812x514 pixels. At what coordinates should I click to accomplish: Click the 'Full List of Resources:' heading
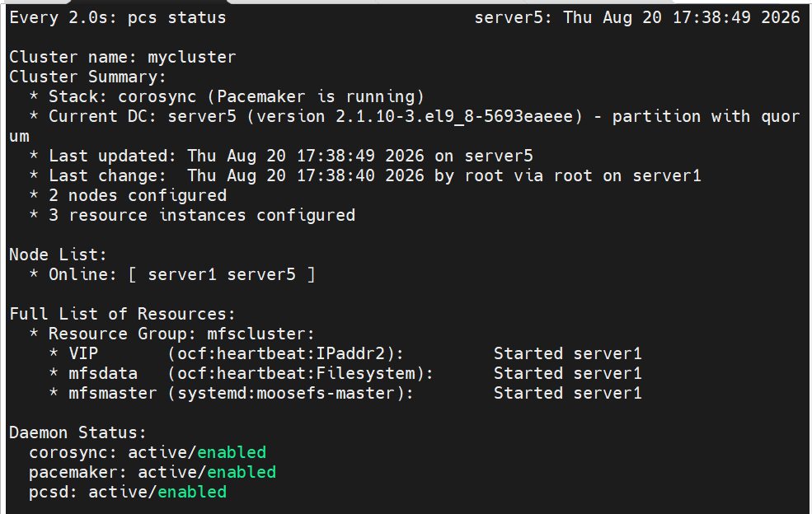click(122, 314)
